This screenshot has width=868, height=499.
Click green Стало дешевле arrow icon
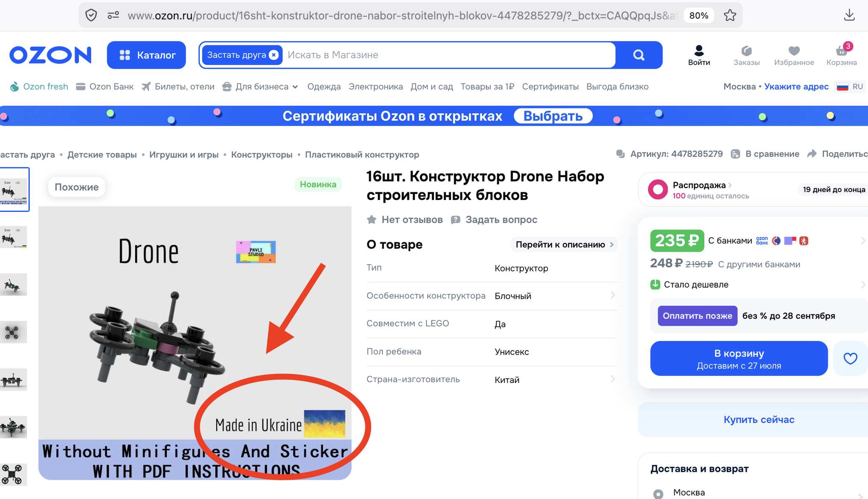(655, 284)
